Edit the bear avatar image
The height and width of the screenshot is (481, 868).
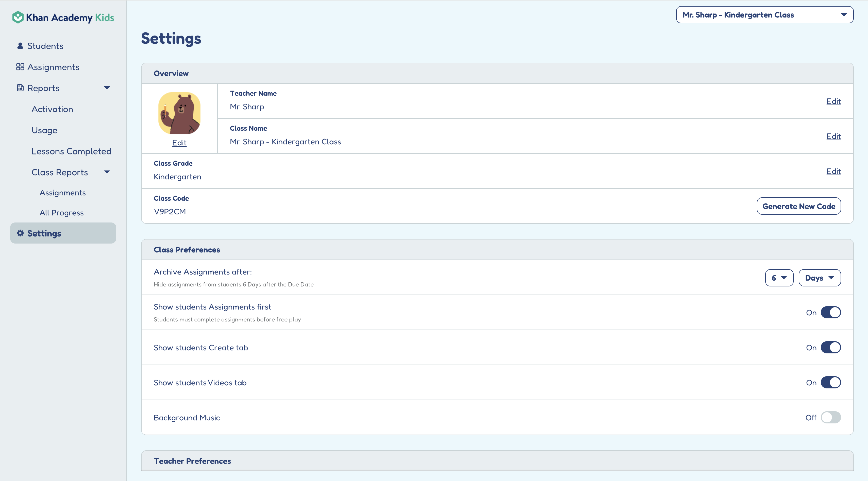click(179, 143)
